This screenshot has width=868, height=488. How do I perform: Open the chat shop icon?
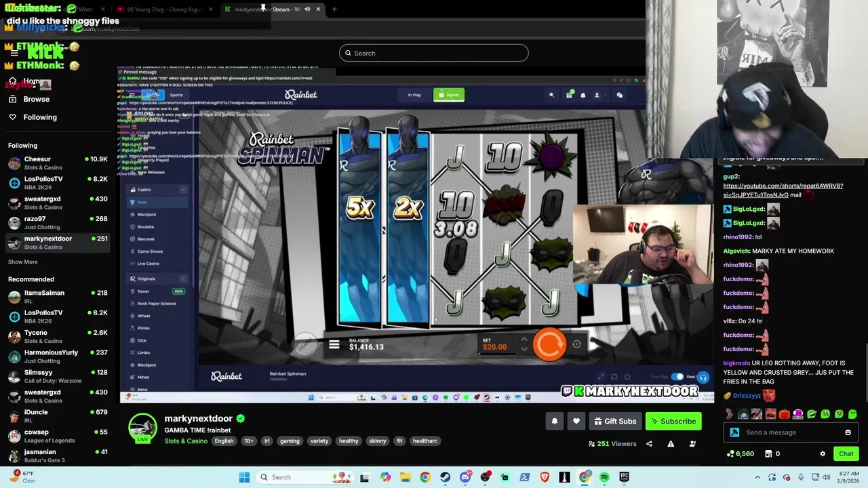pyautogui.click(x=768, y=454)
